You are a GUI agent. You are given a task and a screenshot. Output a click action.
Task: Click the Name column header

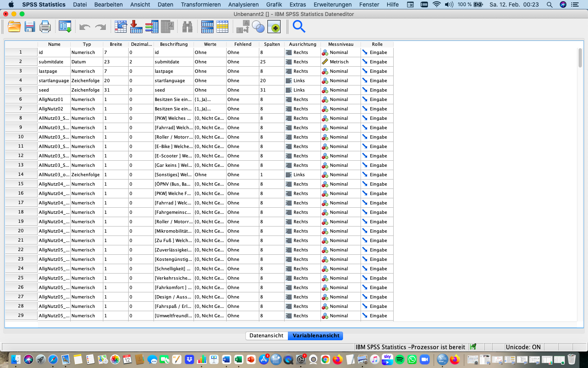pos(54,44)
